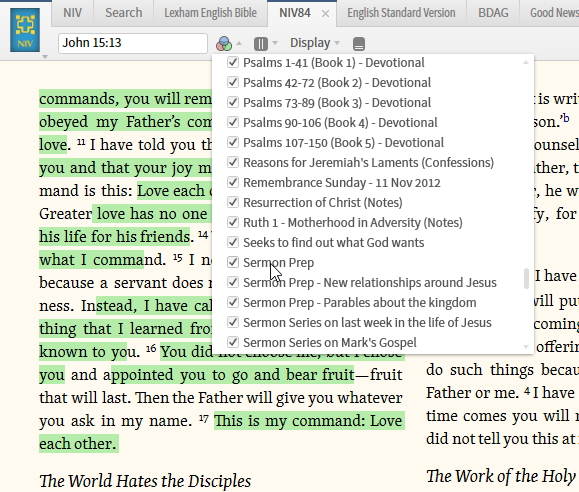Click the dropdown list scrollbar thumb
Viewport: 579px width, 492px height.
pyautogui.click(x=526, y=279)
